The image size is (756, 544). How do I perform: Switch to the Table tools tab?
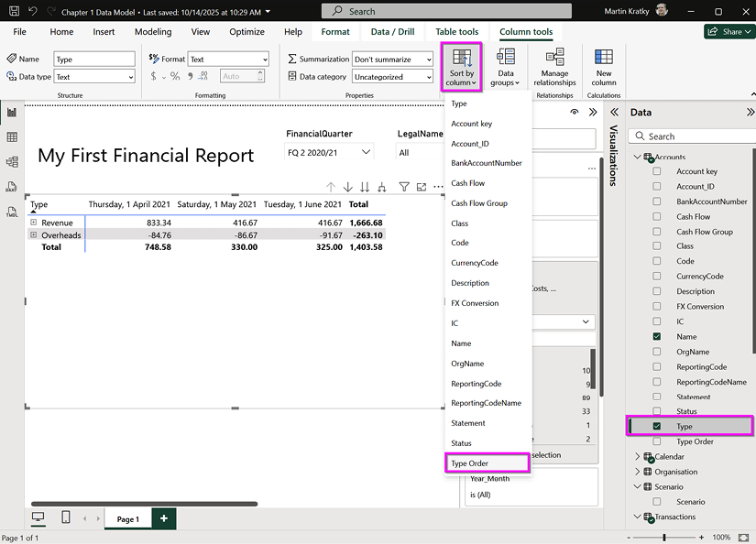[456, 32]
